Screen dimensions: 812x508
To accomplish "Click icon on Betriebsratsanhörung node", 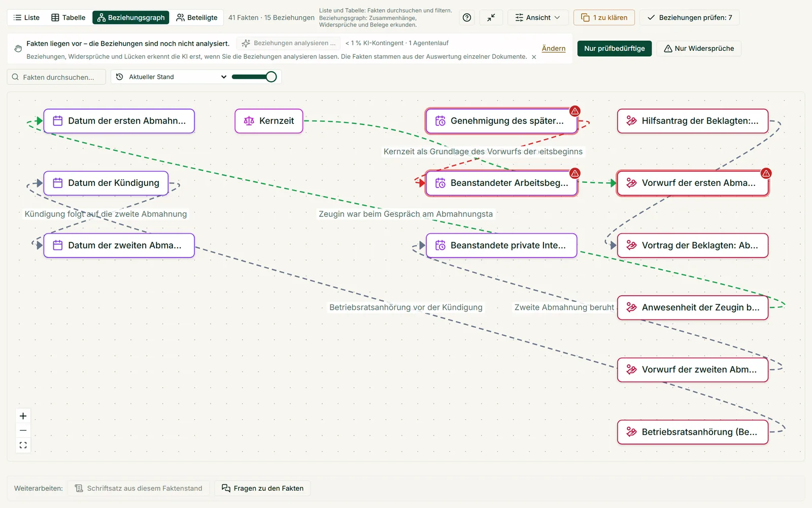I will pos(631,432).
